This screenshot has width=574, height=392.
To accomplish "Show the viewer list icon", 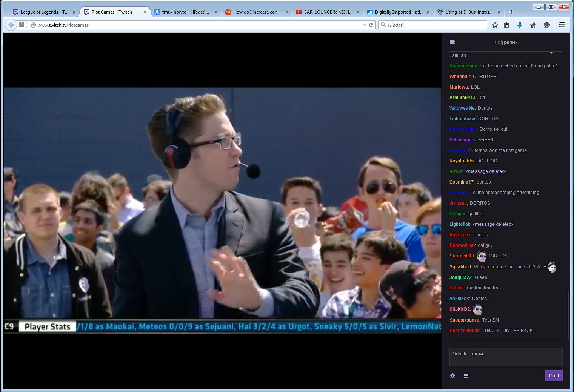I will pos(466,376).
